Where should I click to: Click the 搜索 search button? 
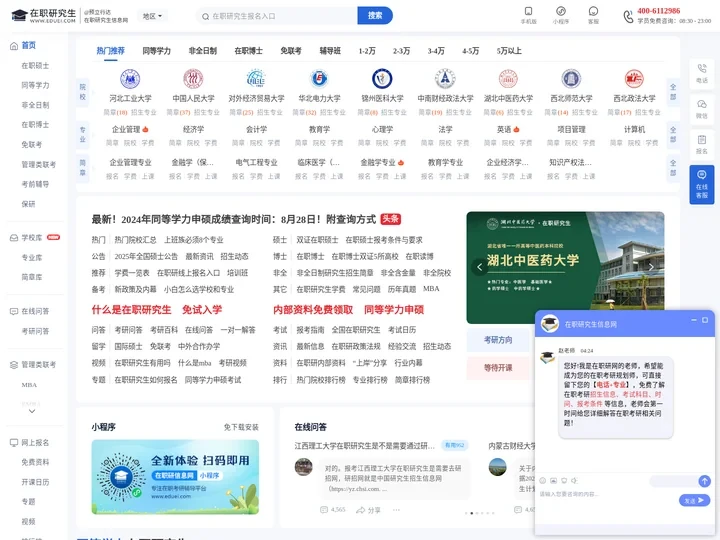(x=375, y=16)
